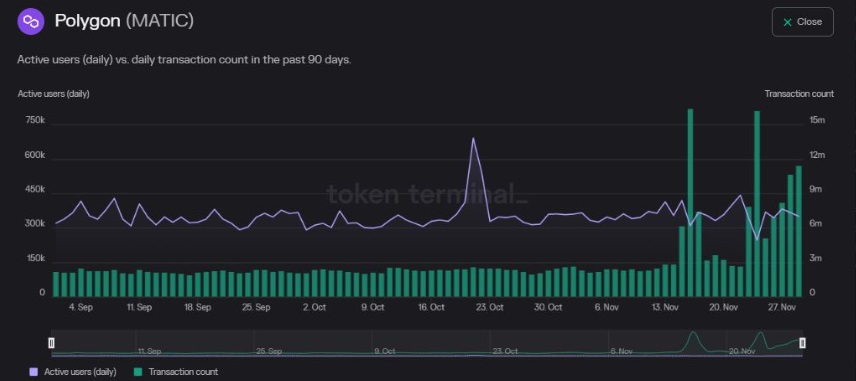
Task: Click the 13. Nov axis label
Action: tap(665, 307)
